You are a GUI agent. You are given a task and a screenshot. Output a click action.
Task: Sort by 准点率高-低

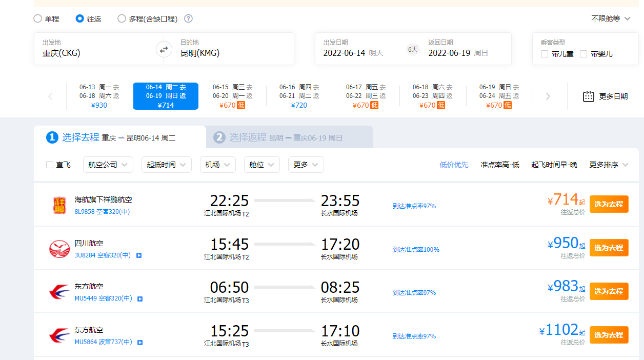tap(499, 165)
